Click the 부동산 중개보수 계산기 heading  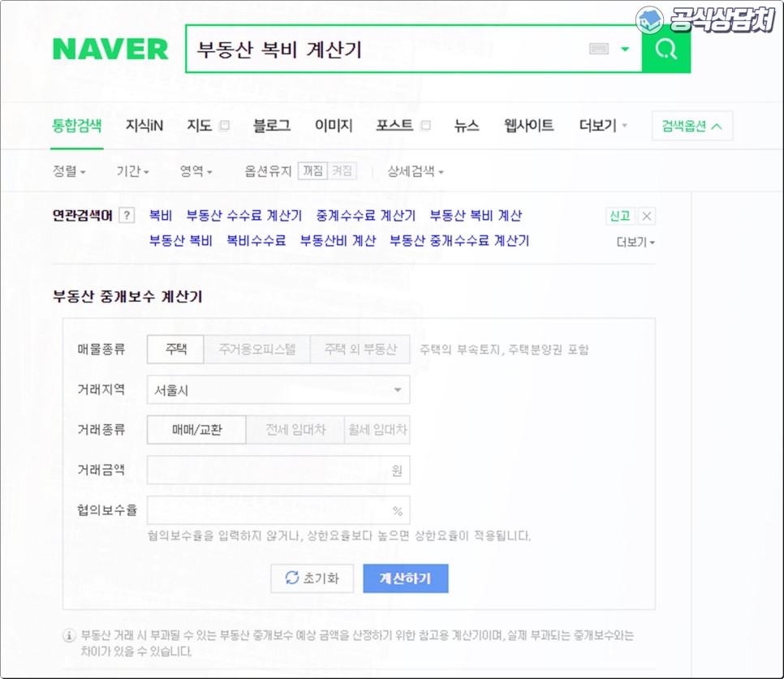127,297
